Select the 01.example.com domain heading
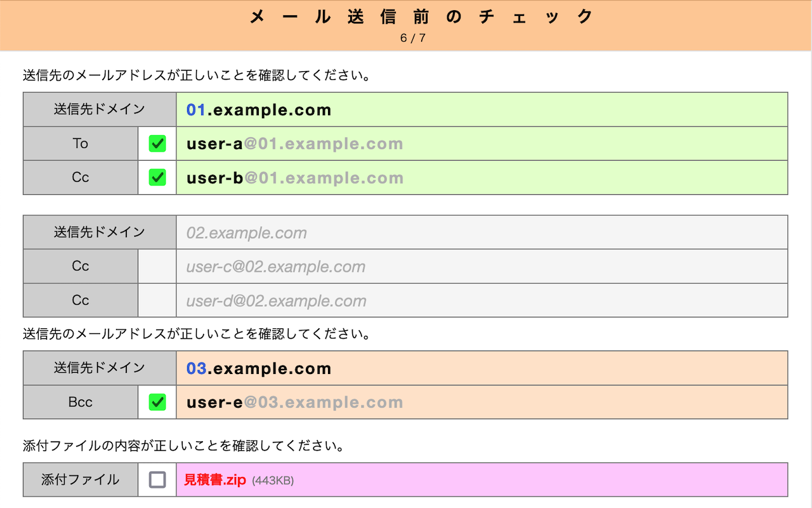812x508 pixels. tap(259, 110)
